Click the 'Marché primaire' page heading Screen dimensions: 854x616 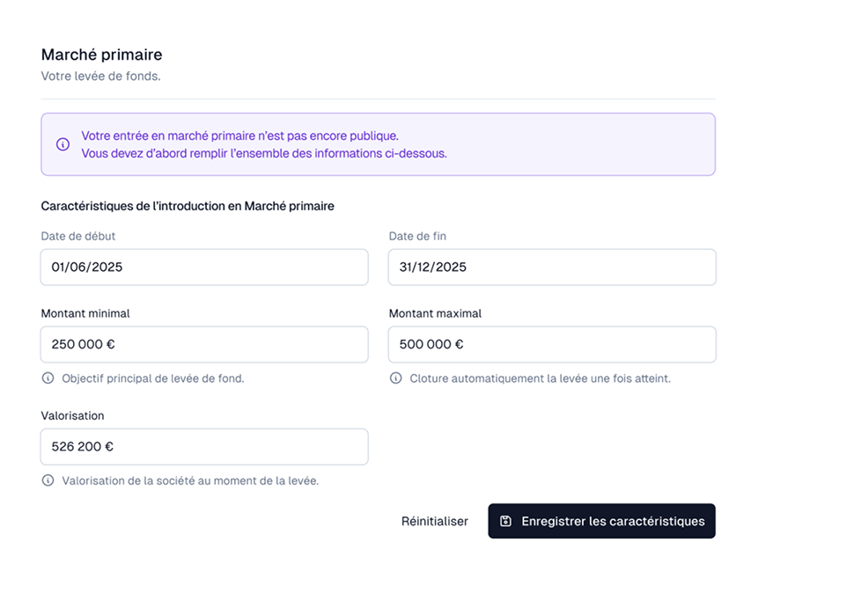101,55
